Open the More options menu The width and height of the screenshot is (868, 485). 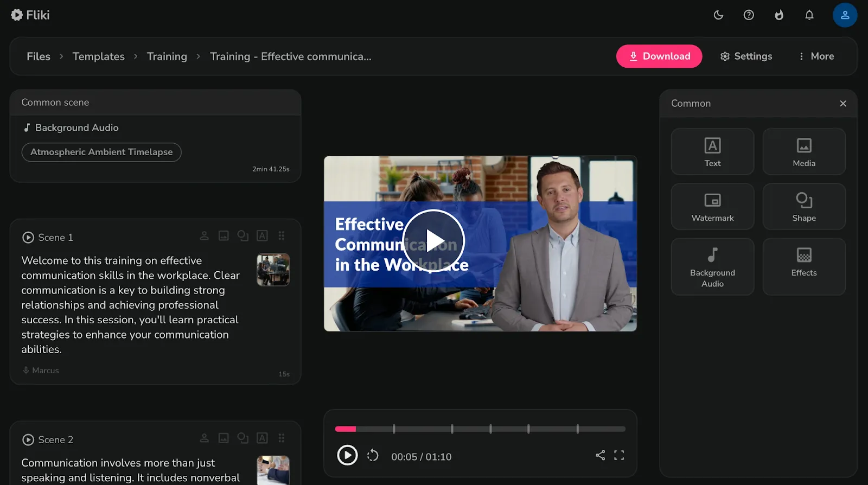(816, 56)
